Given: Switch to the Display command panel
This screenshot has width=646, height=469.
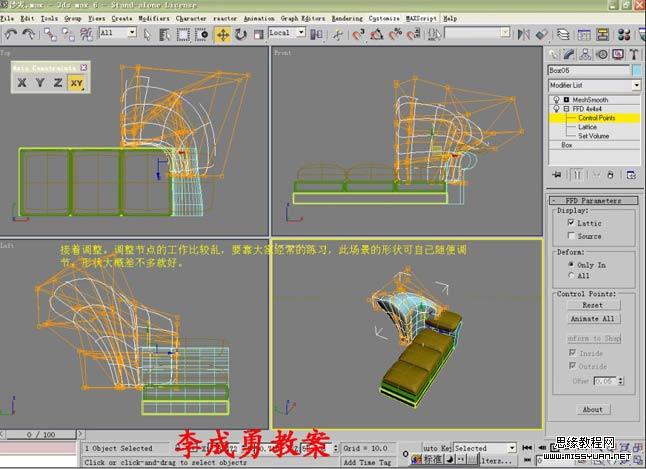Looking at the screenshot, I should (618, 54).
